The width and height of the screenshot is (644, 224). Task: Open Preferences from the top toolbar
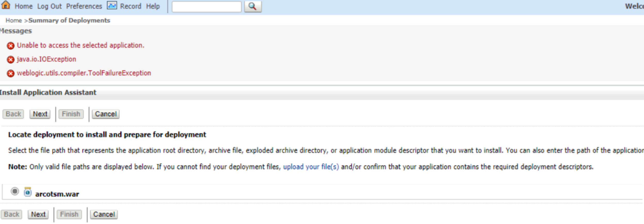tap(84, 6)
